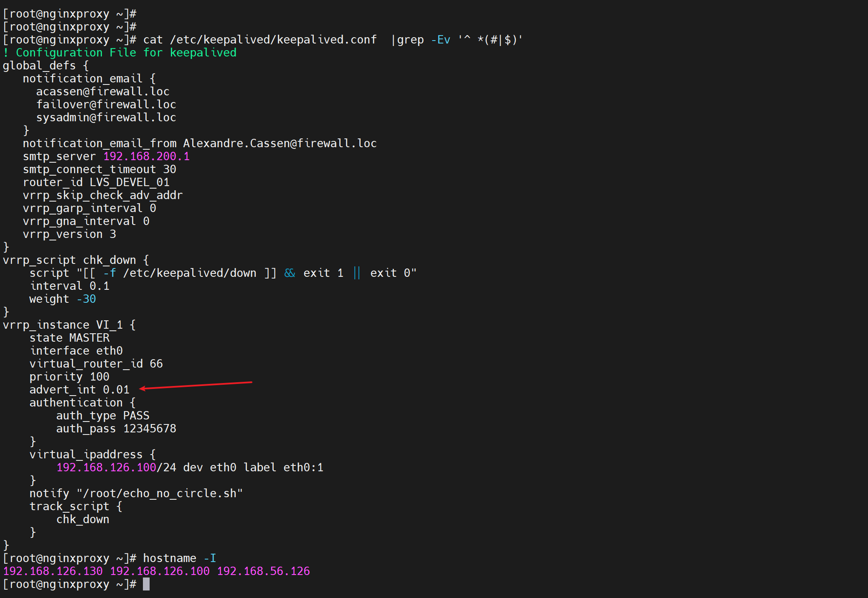Click the blue && operator in the script line

[290, 273]
